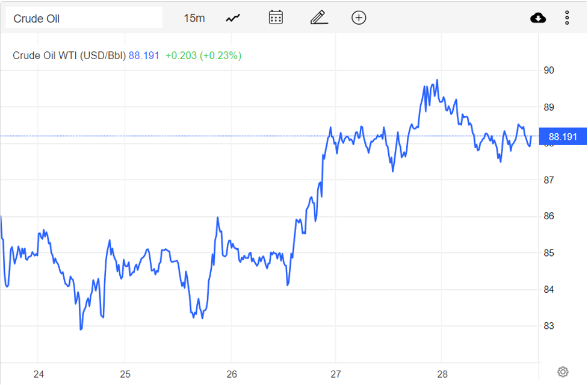Click the chart type line icon
The width and height of the screenshot is (588, 385).
[x=233, y=18]
